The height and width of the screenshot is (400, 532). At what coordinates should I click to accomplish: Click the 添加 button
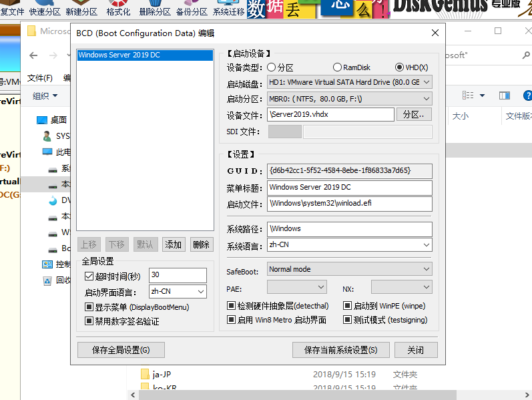[x=174, y=244]
